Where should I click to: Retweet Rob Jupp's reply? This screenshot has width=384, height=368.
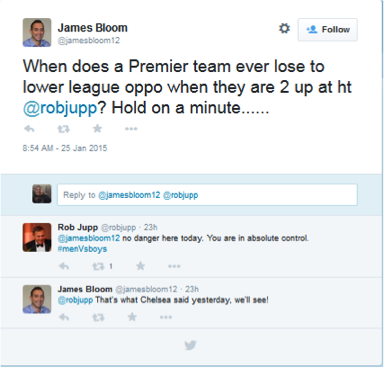point(98,266)
